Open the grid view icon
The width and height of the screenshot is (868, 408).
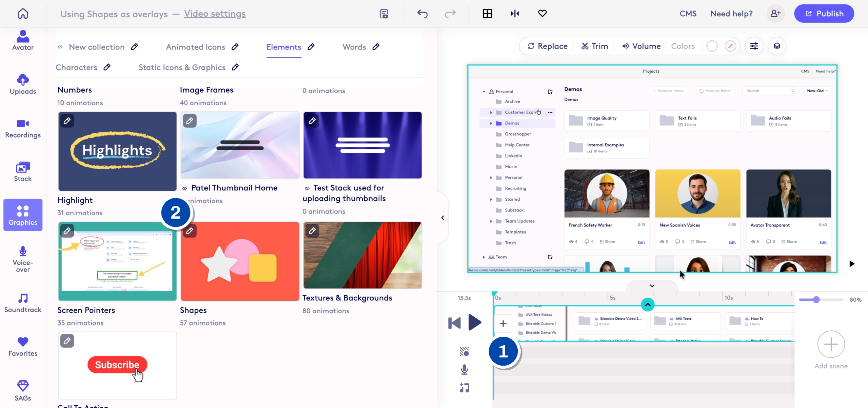(487, 14)
